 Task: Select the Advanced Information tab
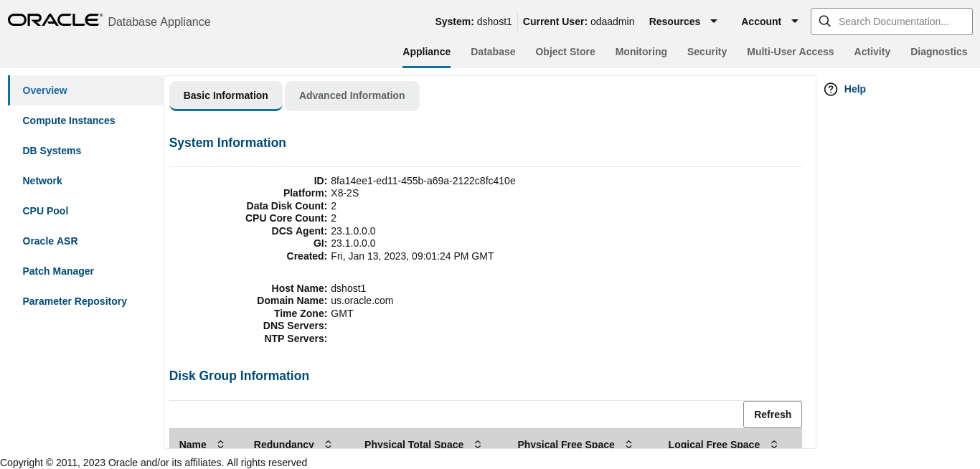(x=352, y=95)
